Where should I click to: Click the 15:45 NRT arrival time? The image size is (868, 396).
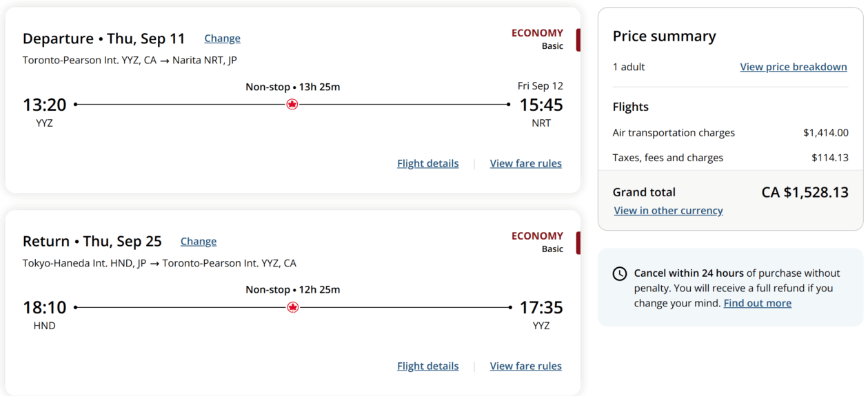(x=541, y=105)
